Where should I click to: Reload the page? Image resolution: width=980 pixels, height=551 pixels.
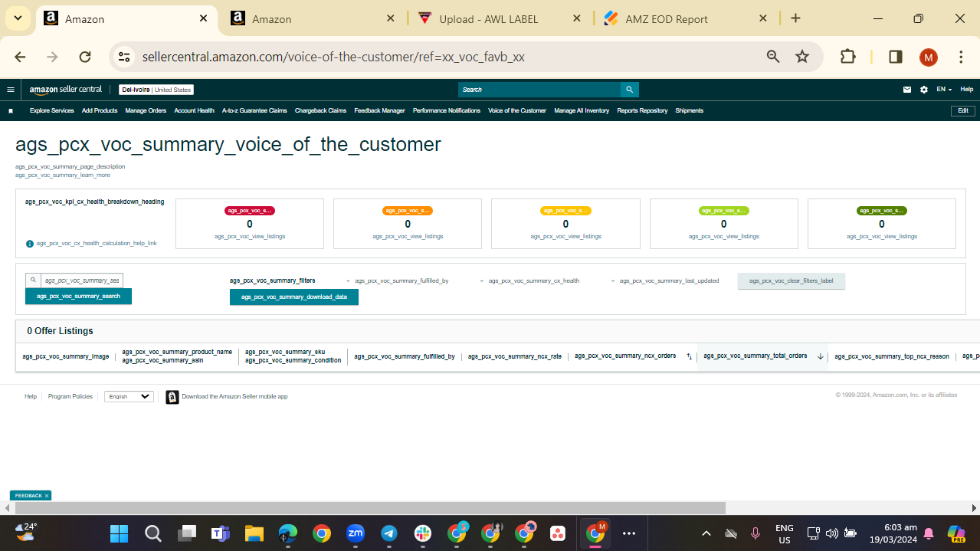point(85,57)
